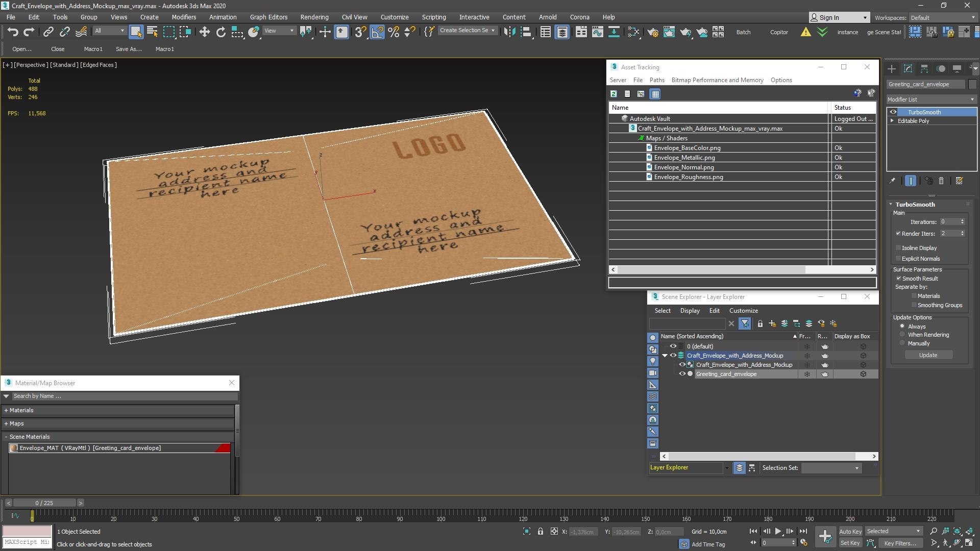Toggle the Explicit Normals checkbox

tap(898, 258)
